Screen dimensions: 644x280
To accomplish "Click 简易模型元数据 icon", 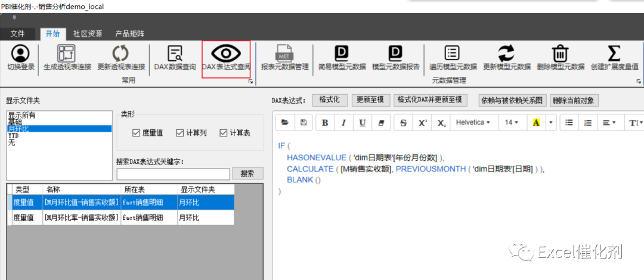I will tap(342, 54).
